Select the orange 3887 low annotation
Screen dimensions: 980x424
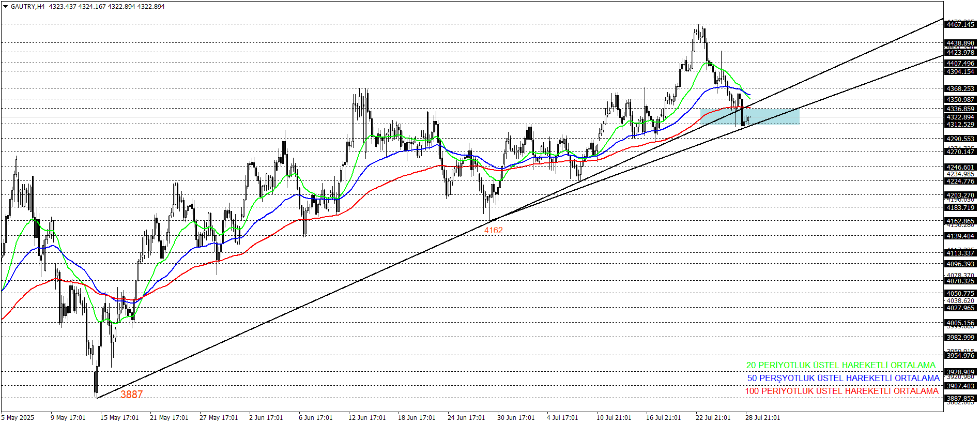tap(131, 395)
